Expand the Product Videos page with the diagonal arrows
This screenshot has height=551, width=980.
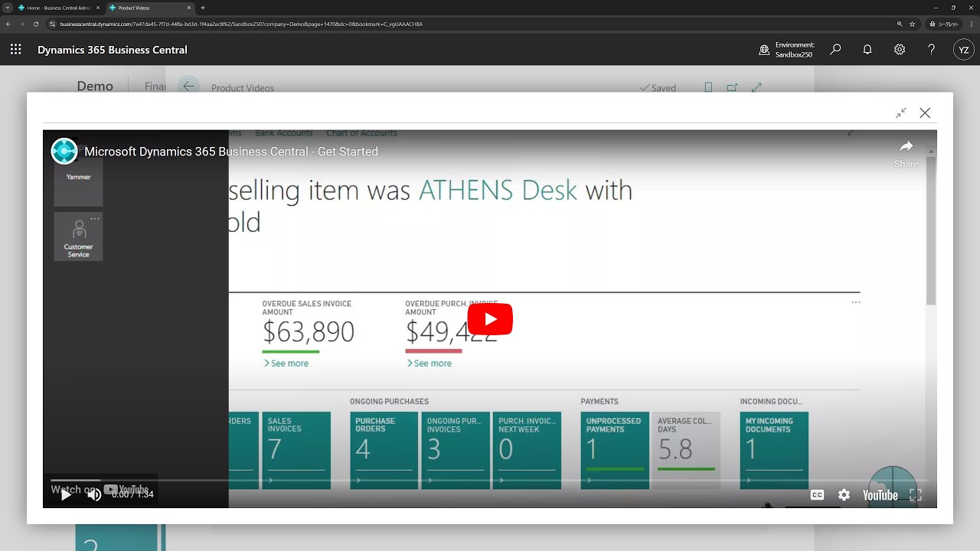click(x=756, y=88)
